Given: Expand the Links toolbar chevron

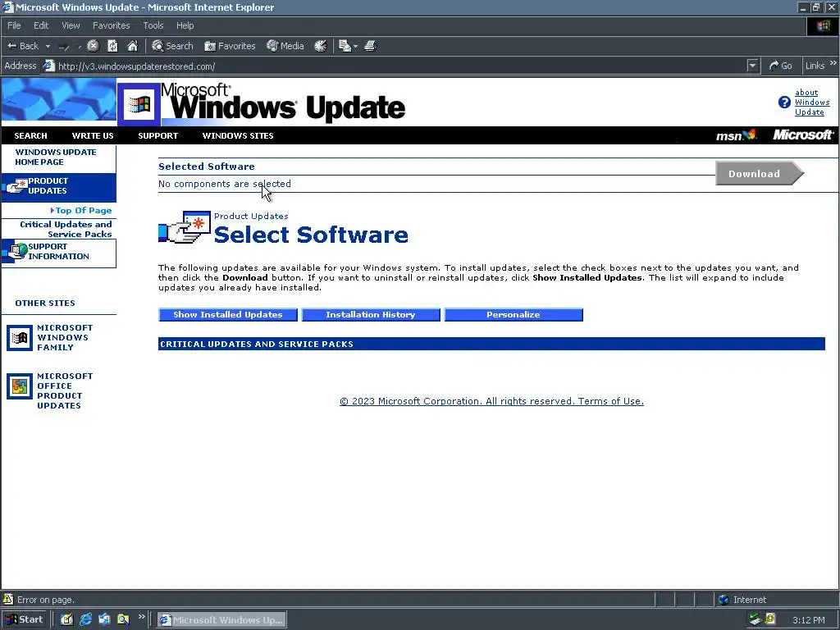Looking at the screenshot, I should (x=833, y=63).
